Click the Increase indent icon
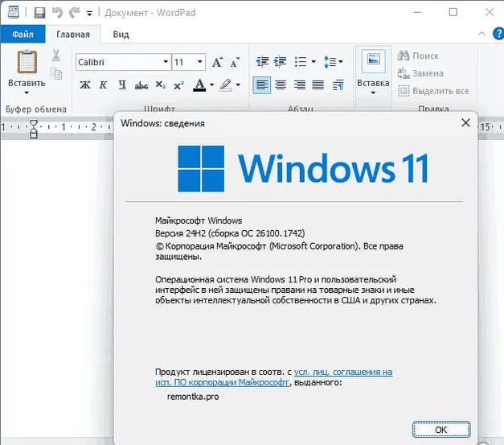Viewport: 504px width, 445px height. pyautogui.click(x=280, y=62)
